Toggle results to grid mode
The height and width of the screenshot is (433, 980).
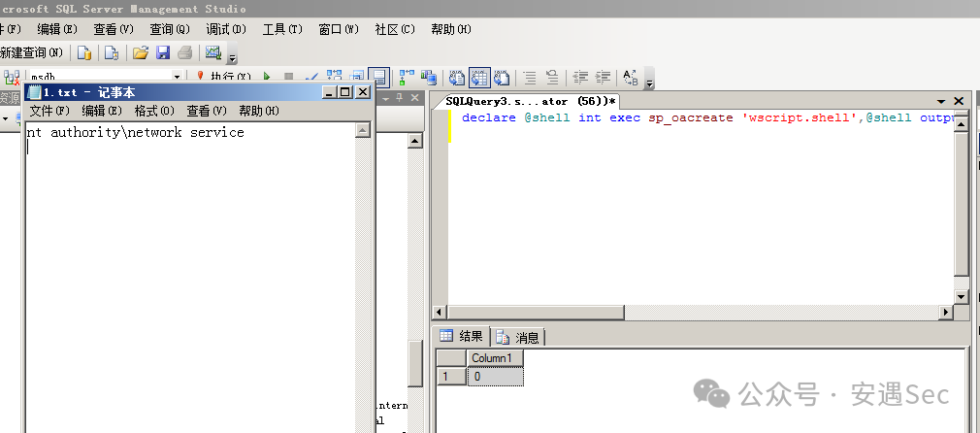pyautogui.click(x=479, y=77)
